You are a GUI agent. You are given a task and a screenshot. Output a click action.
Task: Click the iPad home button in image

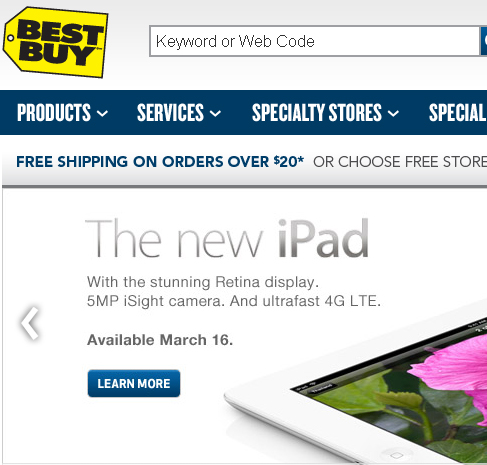[396, 455]
